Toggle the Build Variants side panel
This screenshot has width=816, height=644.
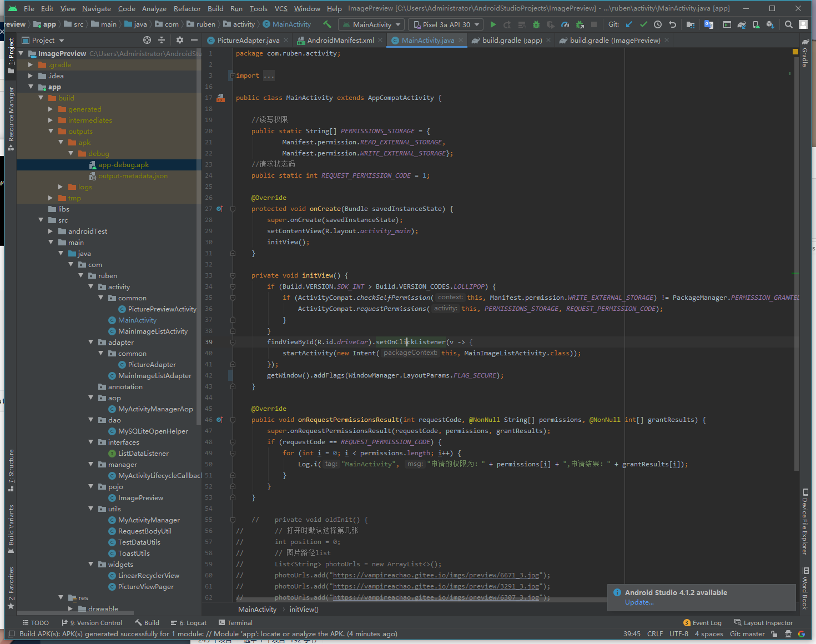coord(11,529)
